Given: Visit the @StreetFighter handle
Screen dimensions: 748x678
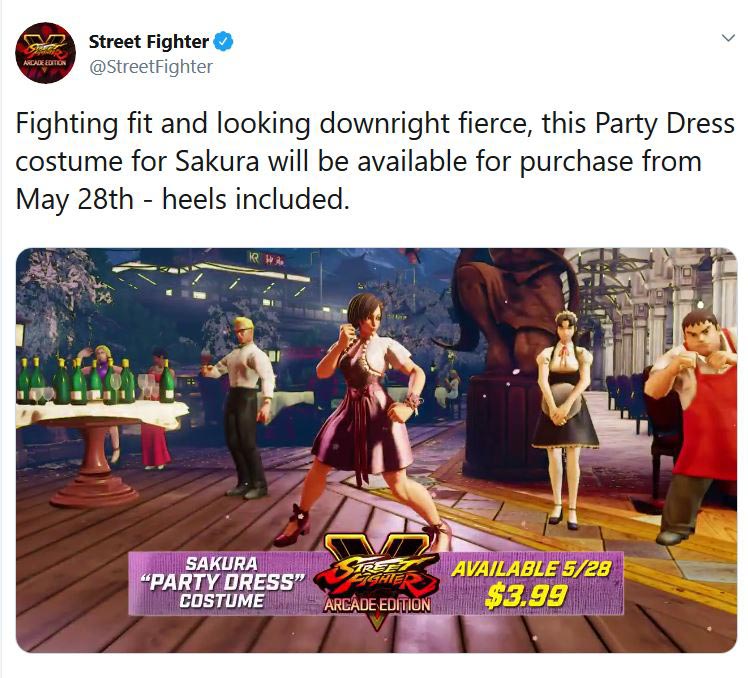Looking at the screenshot, I should (151, 67).
